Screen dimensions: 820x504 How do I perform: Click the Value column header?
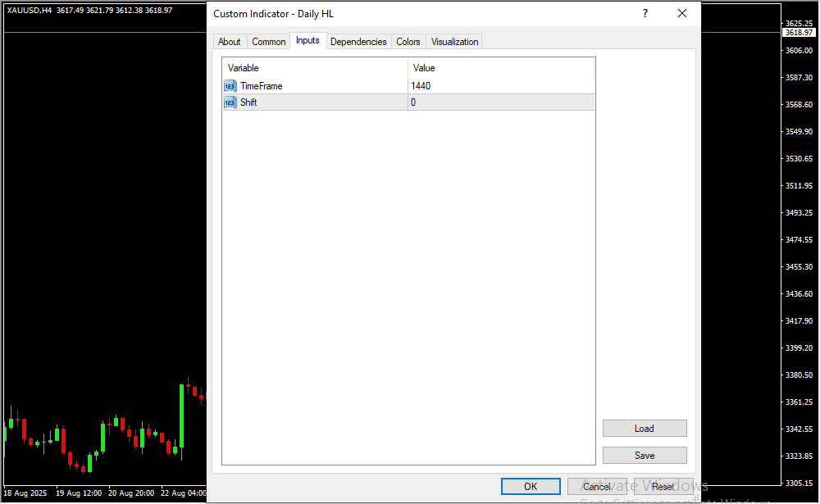tap(500, 68)
